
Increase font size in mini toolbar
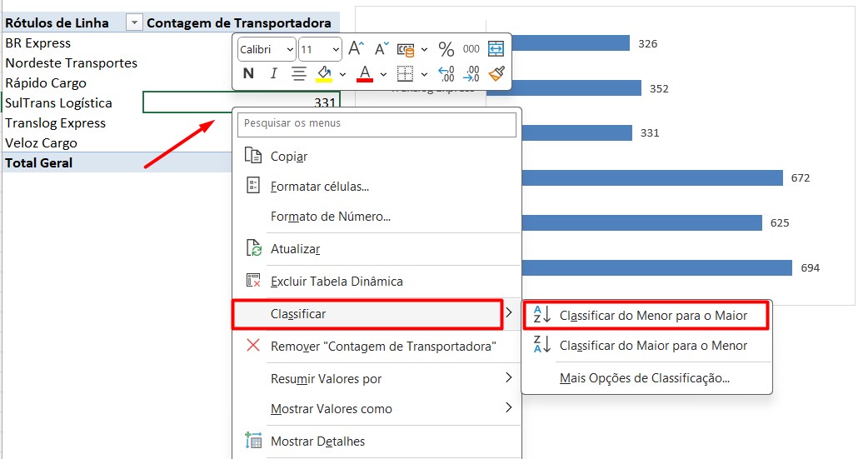click(356, 48)
